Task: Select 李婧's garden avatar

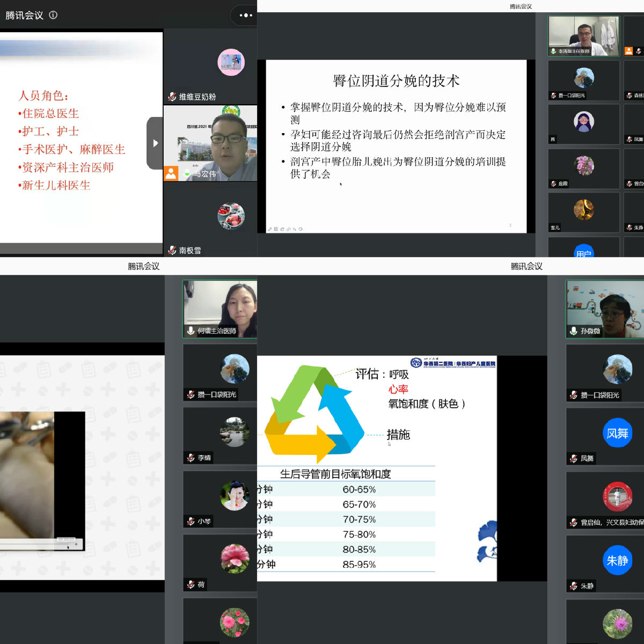Action: (x=235, y=432)
